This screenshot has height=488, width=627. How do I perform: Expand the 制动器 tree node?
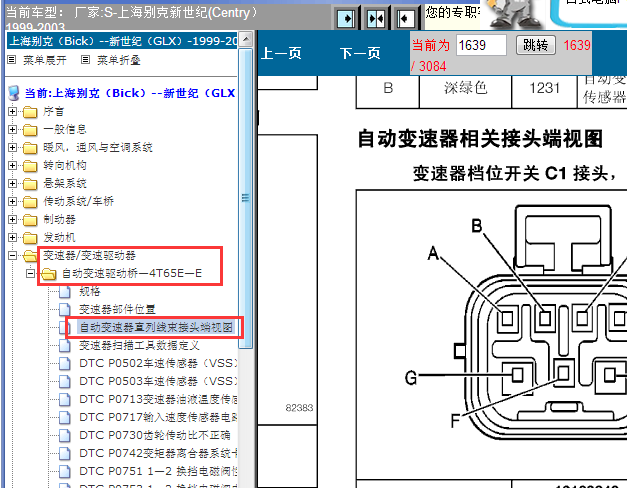[x=12, y=220]
